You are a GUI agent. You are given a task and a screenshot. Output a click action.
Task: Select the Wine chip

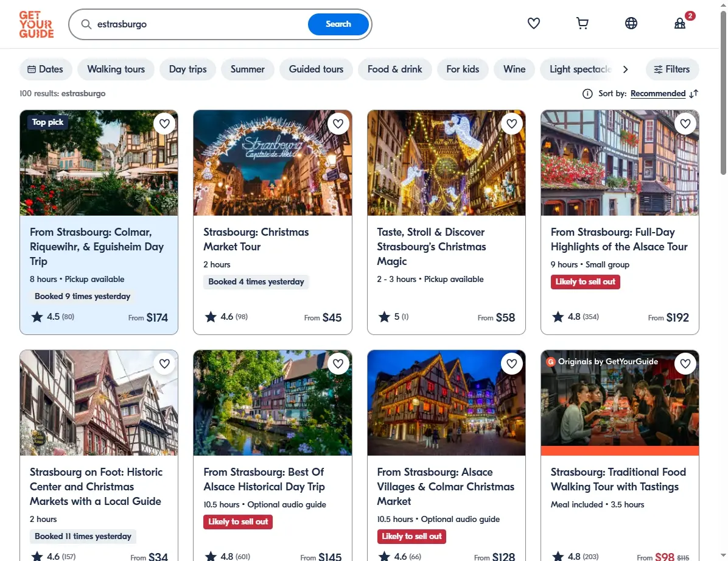tap(514, 69)
